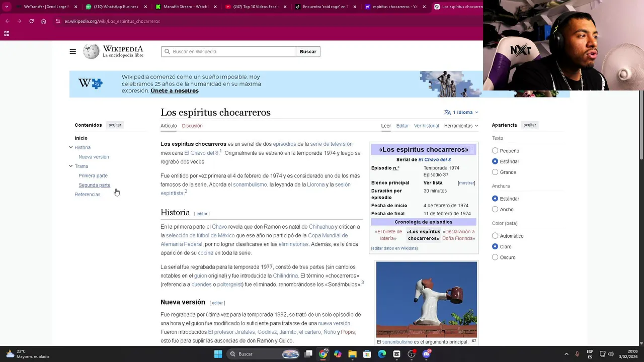Jump to Referencias in Contenidos
The width and height of the screenshot is (644, 362).
[88, 195]
